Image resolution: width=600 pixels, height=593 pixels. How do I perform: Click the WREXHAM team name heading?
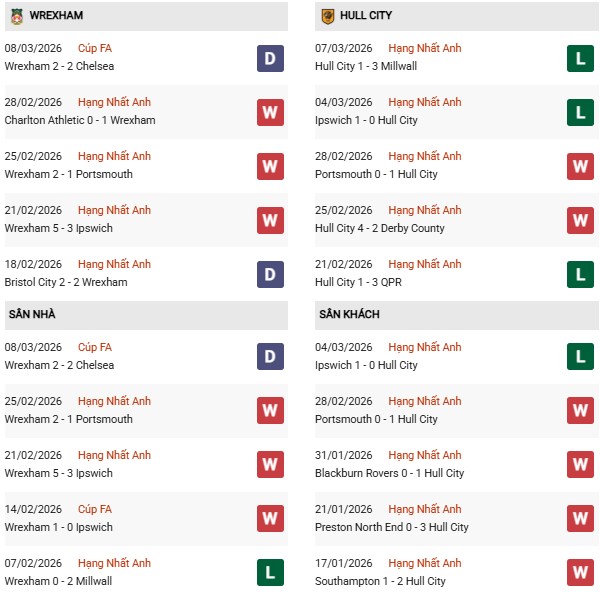56,15
